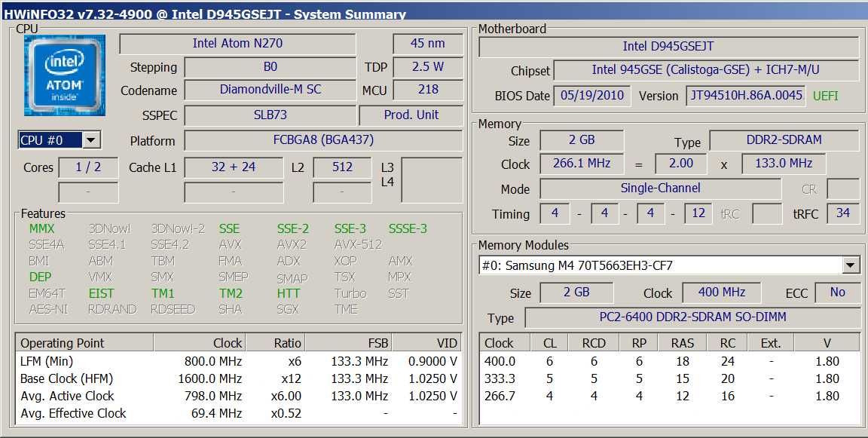Click the timing value 12 field
Viewport: 868px width, 438px height.
tap(698, 213)
